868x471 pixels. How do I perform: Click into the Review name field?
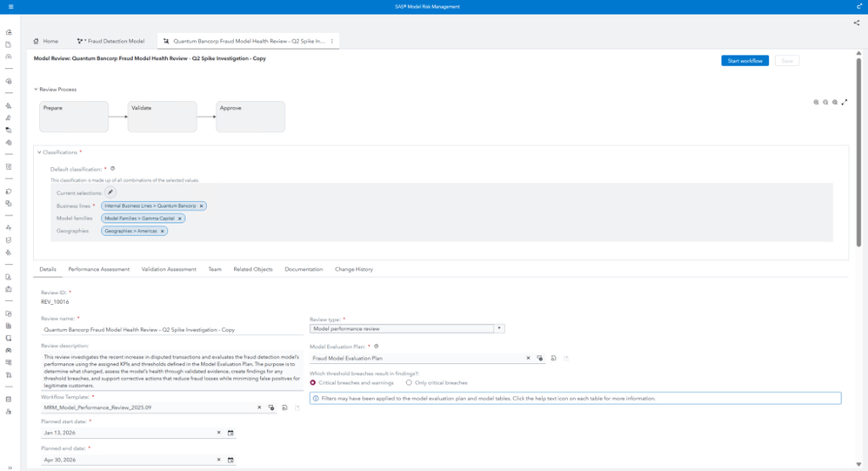tap(171, 330)
